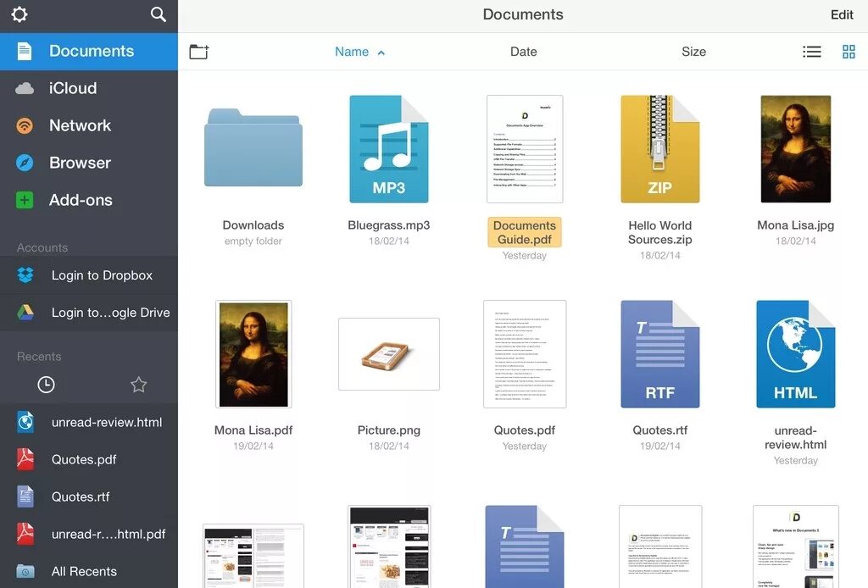Open unread-review.html in Recents list

click(88, 422)
